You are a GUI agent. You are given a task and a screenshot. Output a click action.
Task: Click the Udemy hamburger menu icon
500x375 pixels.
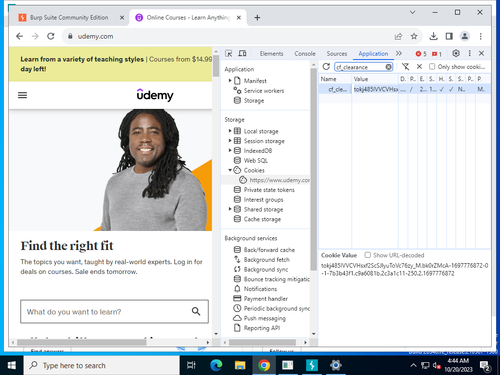22,95
